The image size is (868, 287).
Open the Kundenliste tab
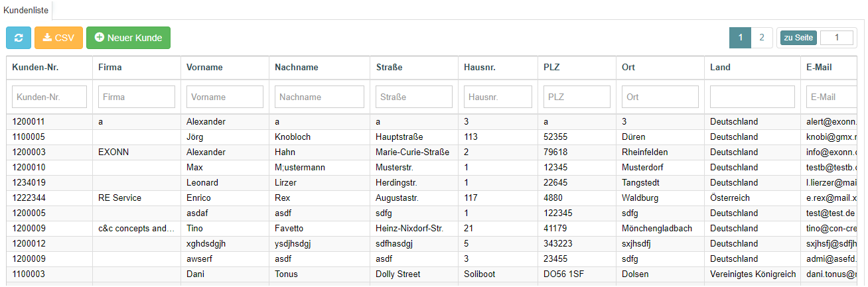pyautogui.click(x=26, y=11)
